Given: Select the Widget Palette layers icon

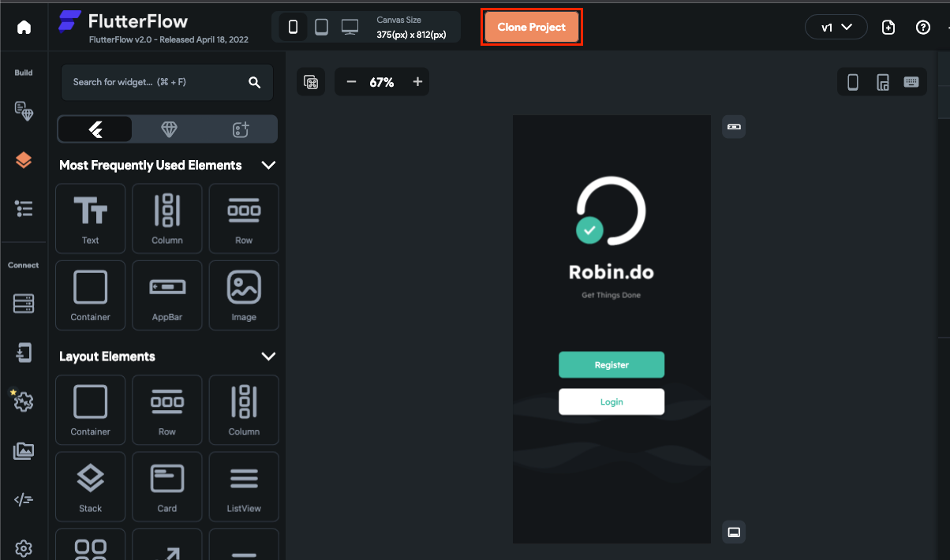Looking at the screenshot, I should [24, 160].
